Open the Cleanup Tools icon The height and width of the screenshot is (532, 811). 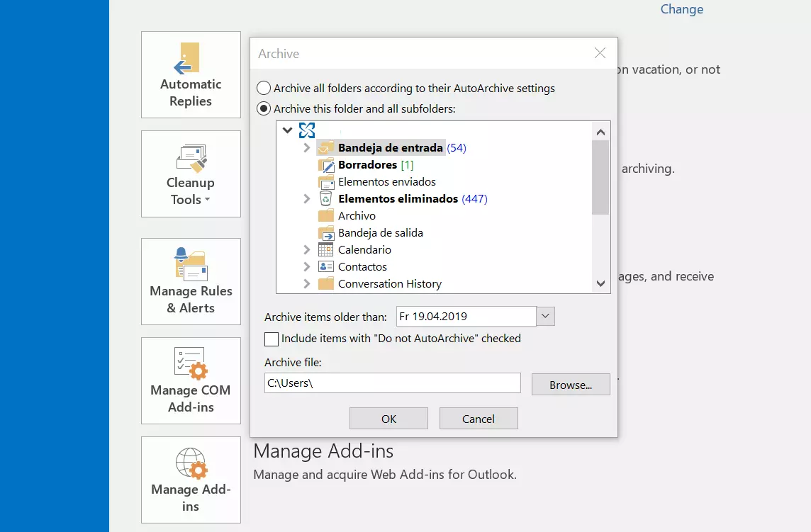(190, 159)
